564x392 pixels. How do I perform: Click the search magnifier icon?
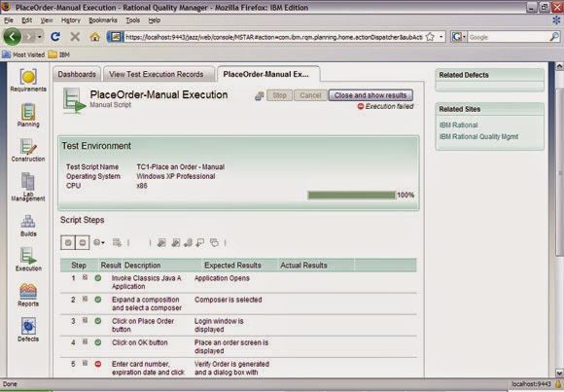point(554,37)
